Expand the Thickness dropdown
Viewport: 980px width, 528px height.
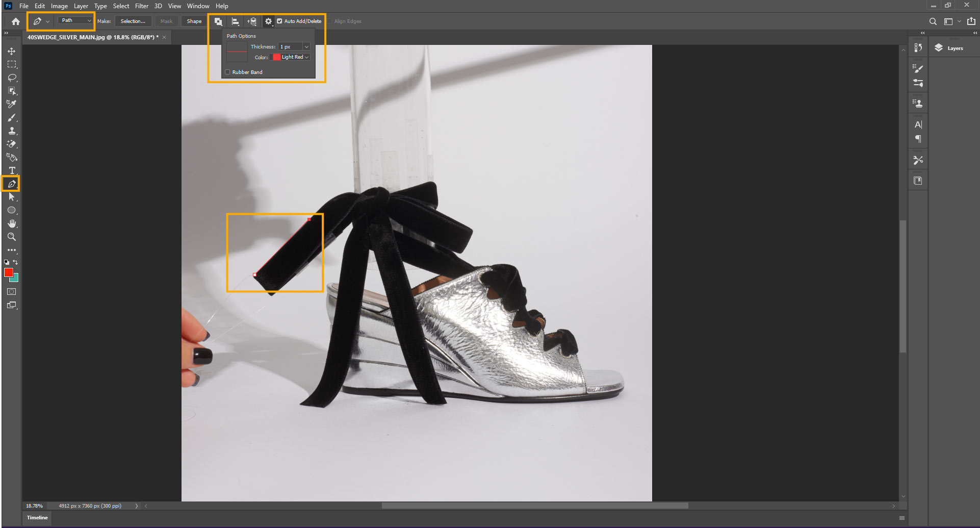[x=306, y=47]
